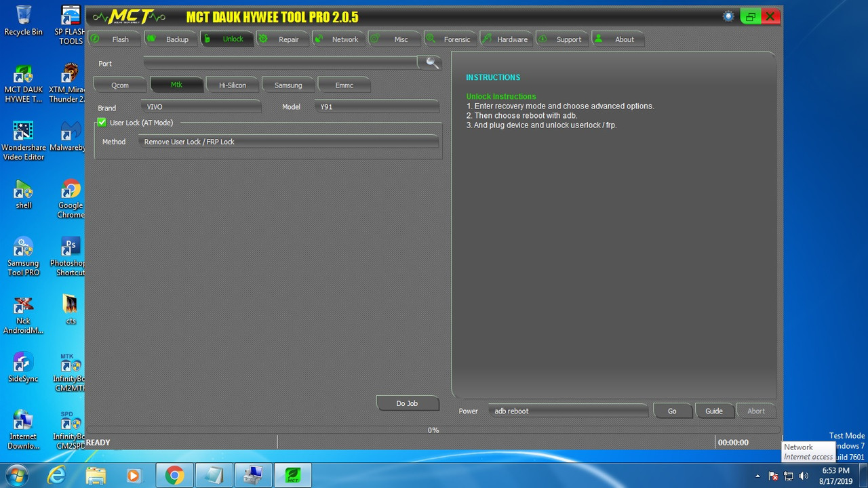Switch to the Backup tab
This screenshot has width=868, height=488.
pos(170,39)
